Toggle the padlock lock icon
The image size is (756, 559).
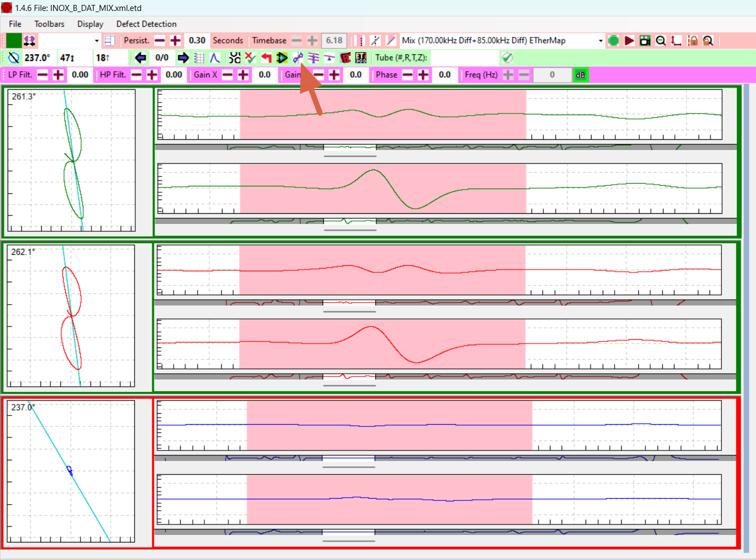click(x=694, y=41)
